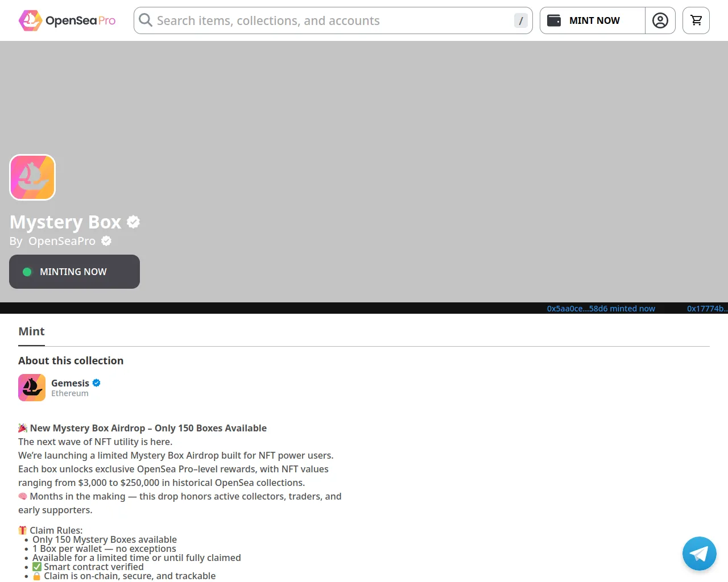
Task: Open the Gemesis collection name
Action: pyautogui.click(x=70, y=383)
